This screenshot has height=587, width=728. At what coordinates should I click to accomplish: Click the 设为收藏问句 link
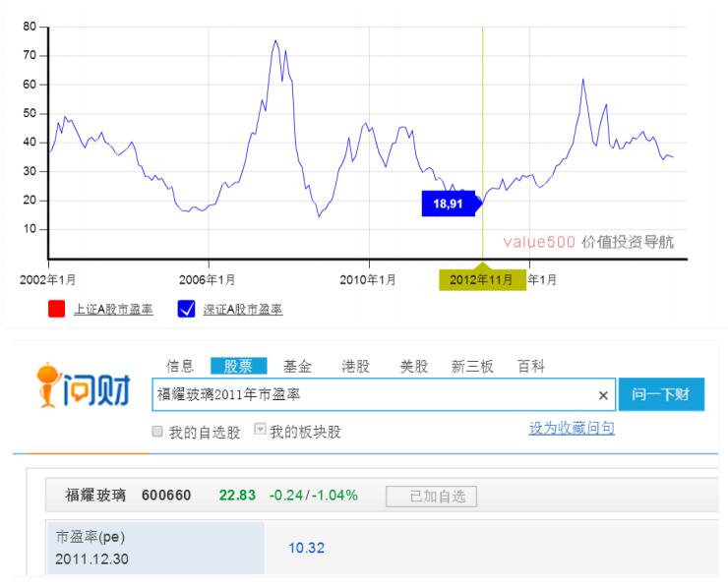click(572, 428)
